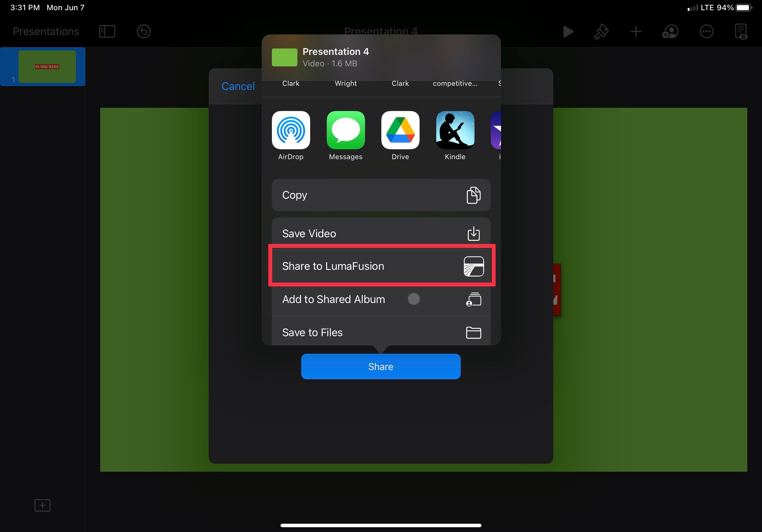Viewport: 762px width, 532px height.
Task: Click the Copy document icon
Action: 474,195
